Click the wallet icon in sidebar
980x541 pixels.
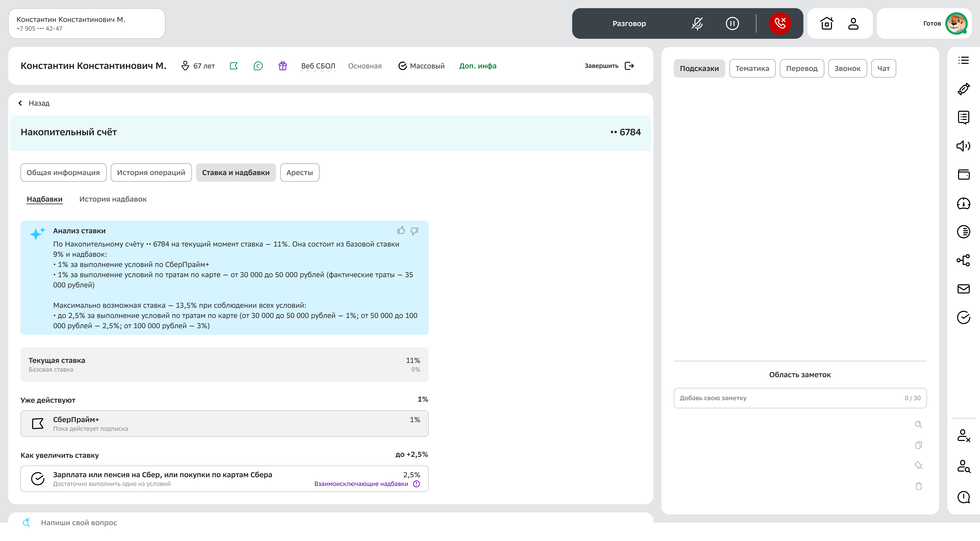(x=963, y=175)
